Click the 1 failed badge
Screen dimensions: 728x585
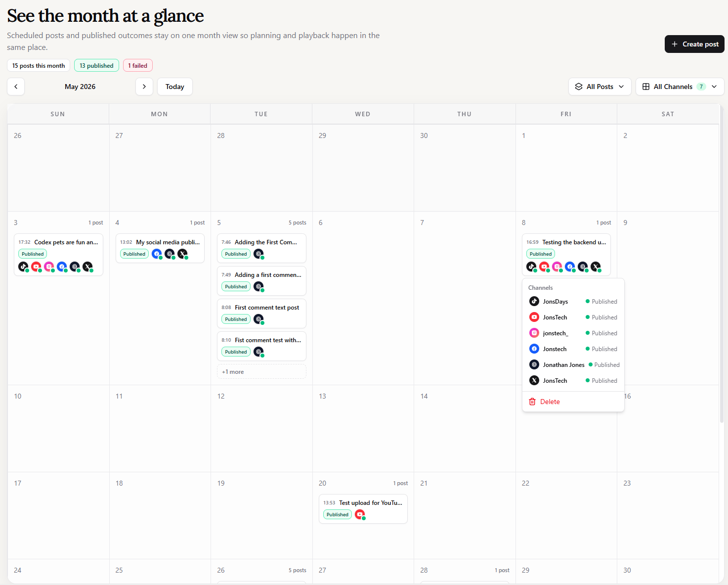pos(138,65)
